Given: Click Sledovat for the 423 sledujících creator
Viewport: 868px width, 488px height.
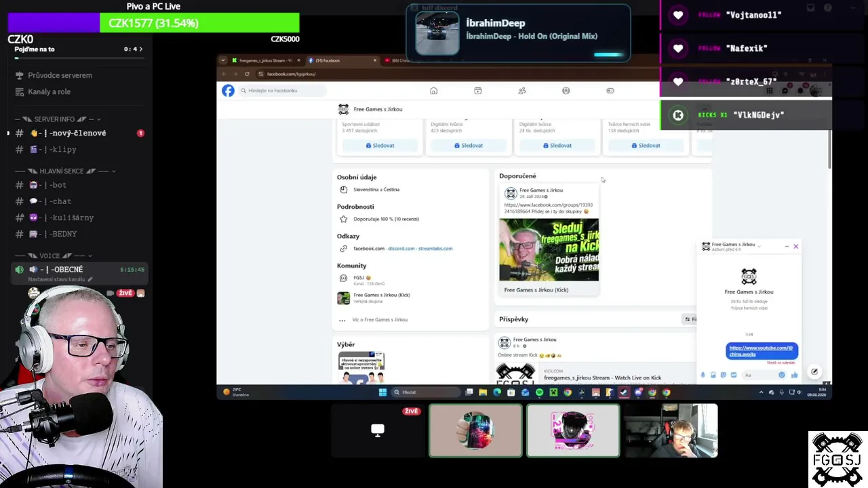Looking at the screenshot, I should tap(469, 146).
